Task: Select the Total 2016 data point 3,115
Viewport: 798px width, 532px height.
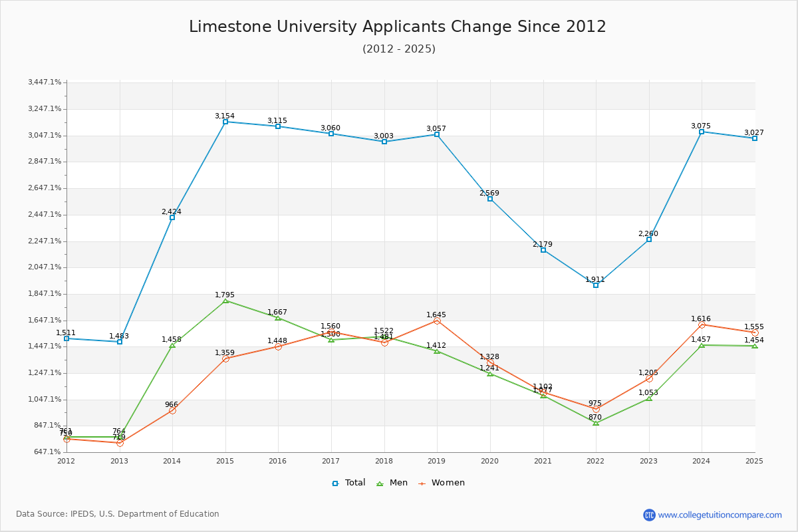Action: 278,126
